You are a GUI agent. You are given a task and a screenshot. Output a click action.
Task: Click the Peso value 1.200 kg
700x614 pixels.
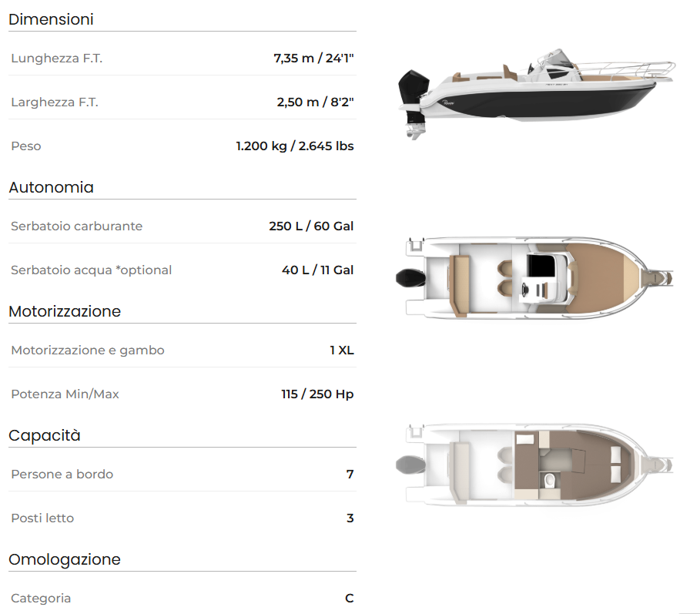[x=262, y=146]
